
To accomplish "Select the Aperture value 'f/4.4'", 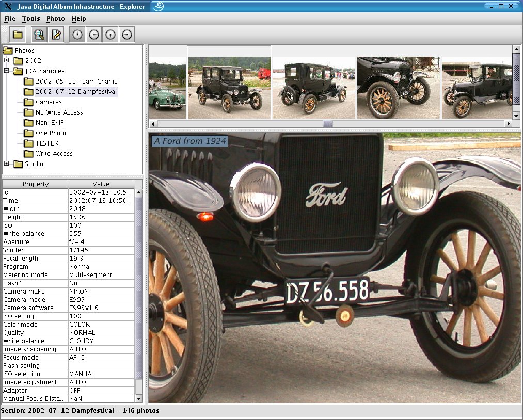I will pos(101,242).
